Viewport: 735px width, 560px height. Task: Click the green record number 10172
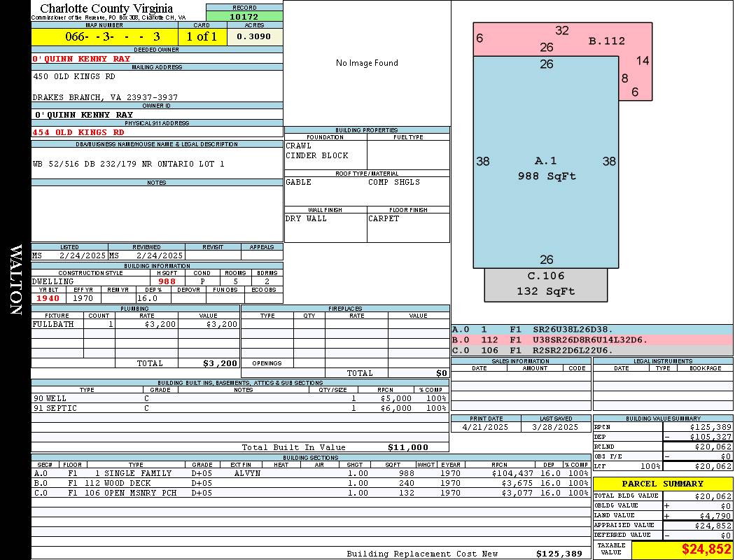click(x=244, y=16)
